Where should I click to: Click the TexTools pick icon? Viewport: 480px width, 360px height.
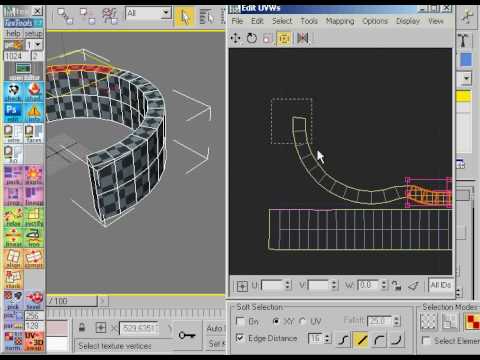click(13, 300)
